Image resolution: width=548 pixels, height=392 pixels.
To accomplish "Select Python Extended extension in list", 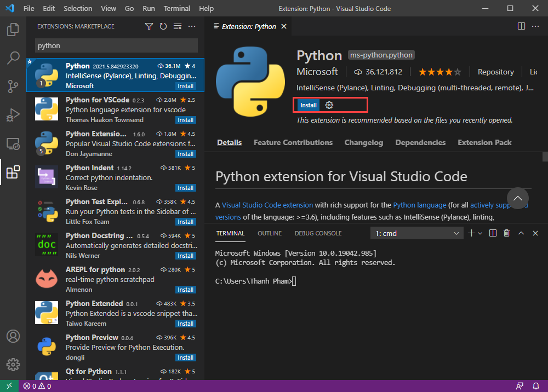I will tap(115, 313).
